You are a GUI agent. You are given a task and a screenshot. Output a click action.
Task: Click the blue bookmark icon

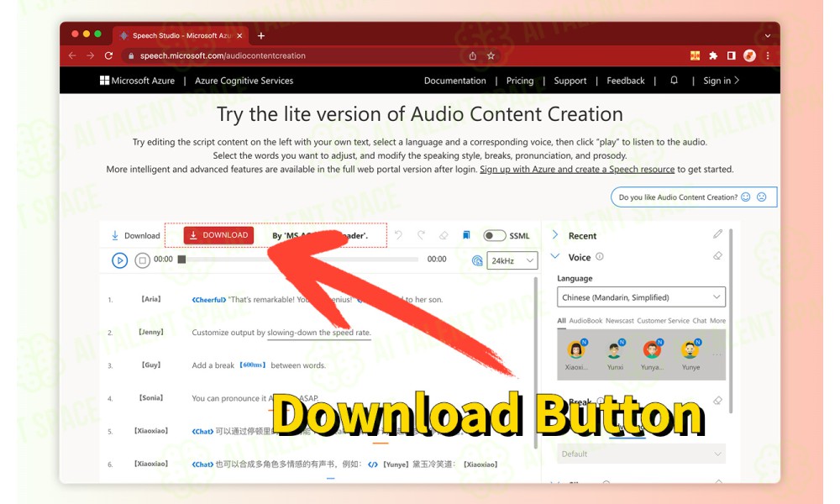[466, 235]
